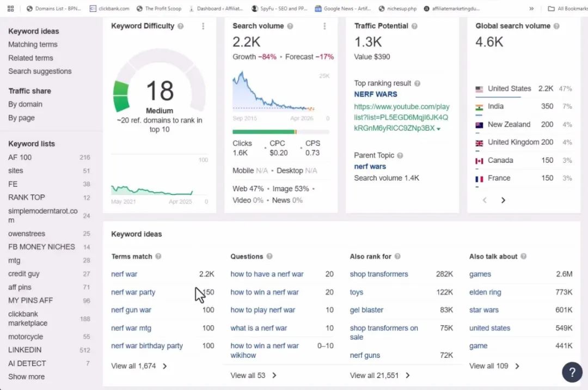This screenshot has height=390, width=588.
Task: Click the NERF WARS top ranking result
Action: pyautogui.click(x=376, y=94)
